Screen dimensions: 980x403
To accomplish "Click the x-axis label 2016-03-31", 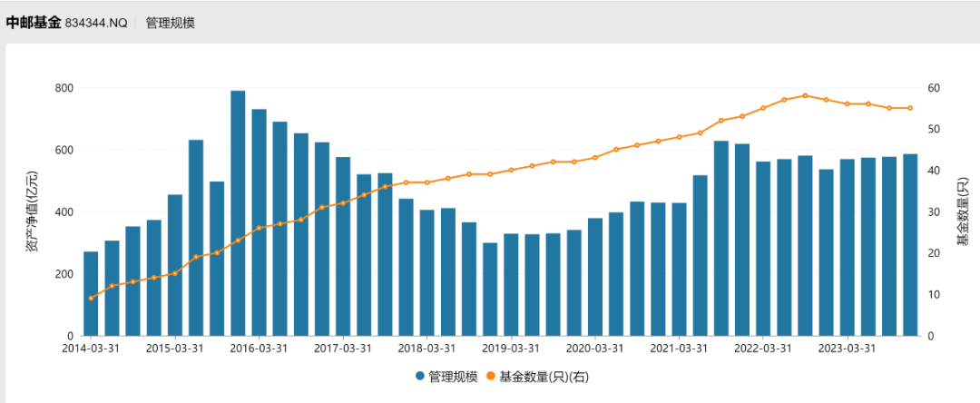I will [x=259, y=348].
